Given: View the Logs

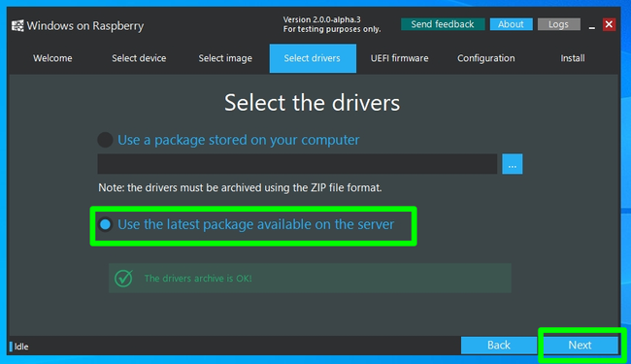Looking at the screenshot, I should pos(558,24).
